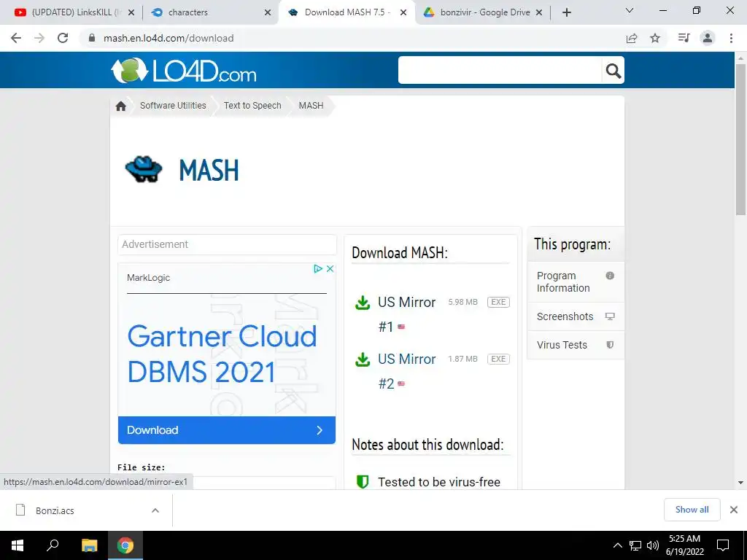This screenshot has height=560, width=747.
Task: Click the MASH breadcrumb
Action: tap(311, 106)
